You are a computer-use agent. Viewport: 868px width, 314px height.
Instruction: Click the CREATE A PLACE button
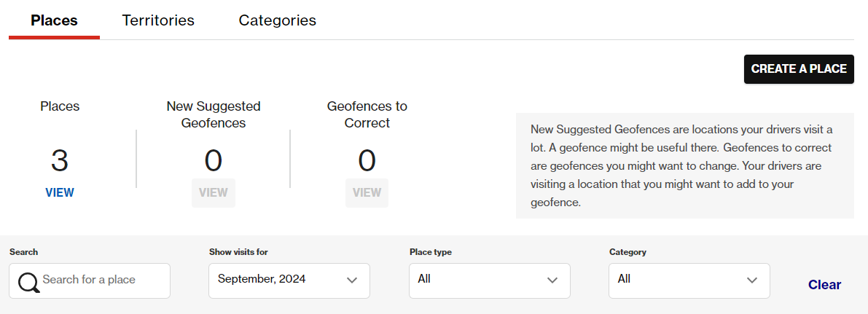[x=799, y=69]
